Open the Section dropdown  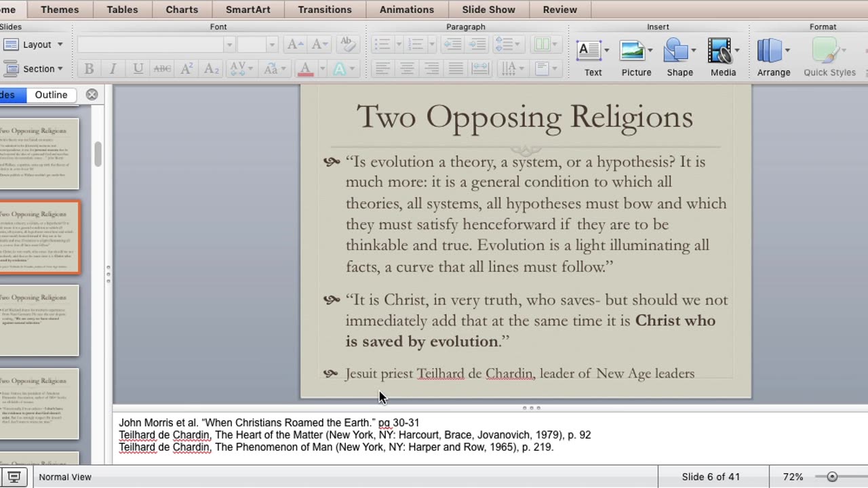[x=33, y=68]
